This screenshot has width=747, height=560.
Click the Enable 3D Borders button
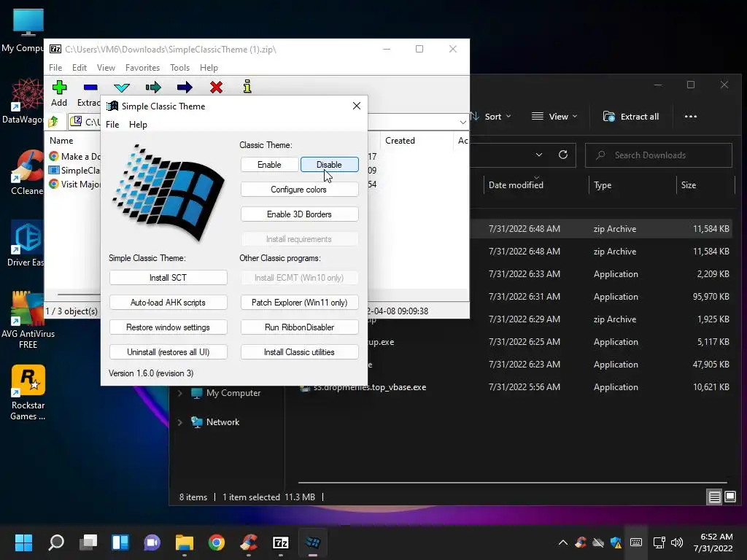[x=299, y=214]
